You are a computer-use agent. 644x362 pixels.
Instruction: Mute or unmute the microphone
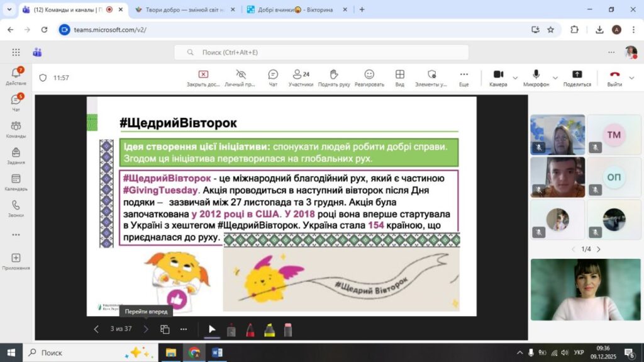coord(536,77)
